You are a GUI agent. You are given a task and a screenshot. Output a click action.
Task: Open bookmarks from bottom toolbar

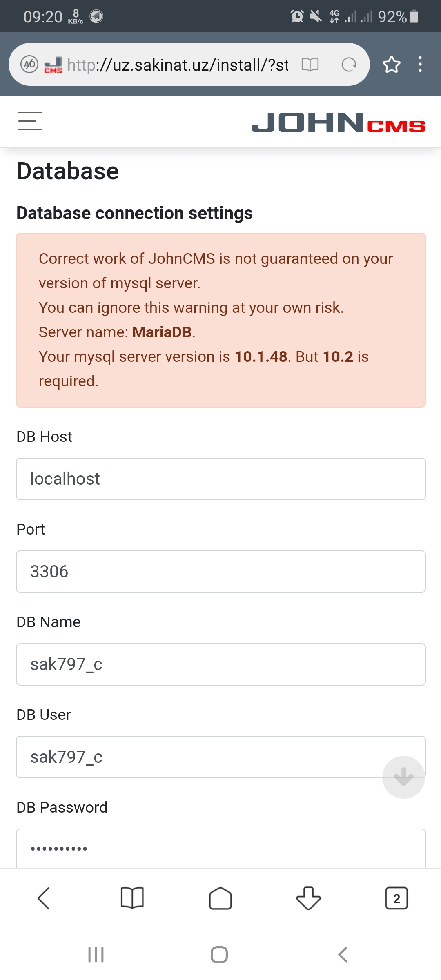coord(132,898)
